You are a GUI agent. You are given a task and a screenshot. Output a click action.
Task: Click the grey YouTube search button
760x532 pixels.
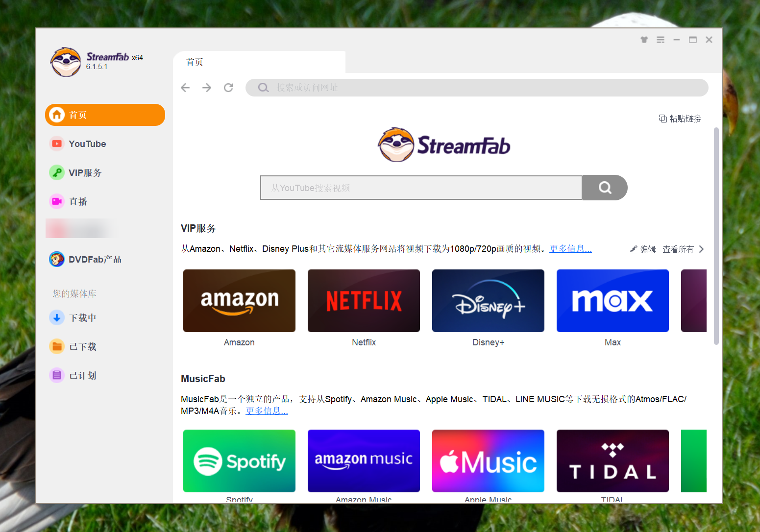click(x=605, y=188)
